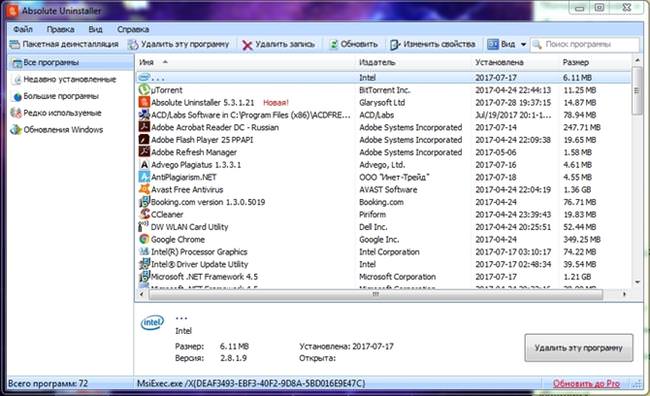
Task: Click the red X Удалить запись icon
Action: 247,45
